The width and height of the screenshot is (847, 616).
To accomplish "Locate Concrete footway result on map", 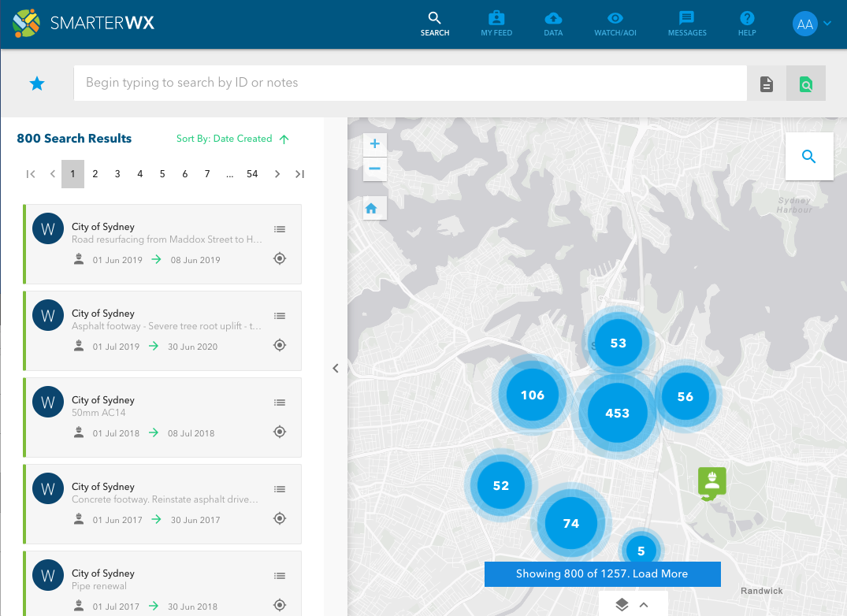I will pos(279,518).
